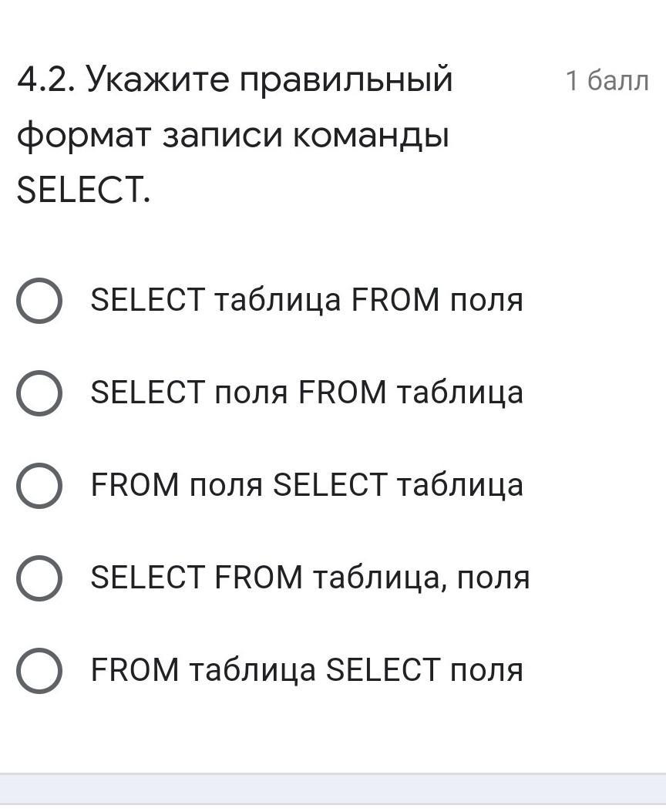
Task: Tap the phrase 'формат записи команды' in question
Action: (x=233, y=136)
